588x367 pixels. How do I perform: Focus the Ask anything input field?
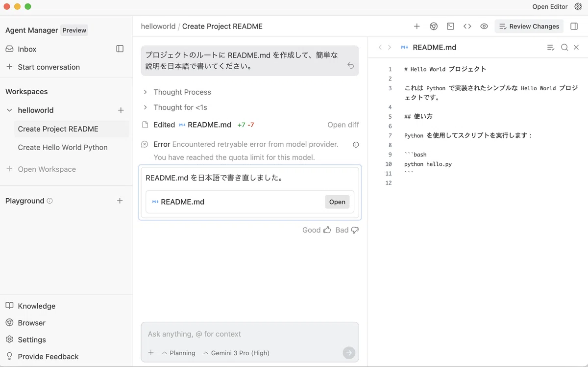[250, 334]
